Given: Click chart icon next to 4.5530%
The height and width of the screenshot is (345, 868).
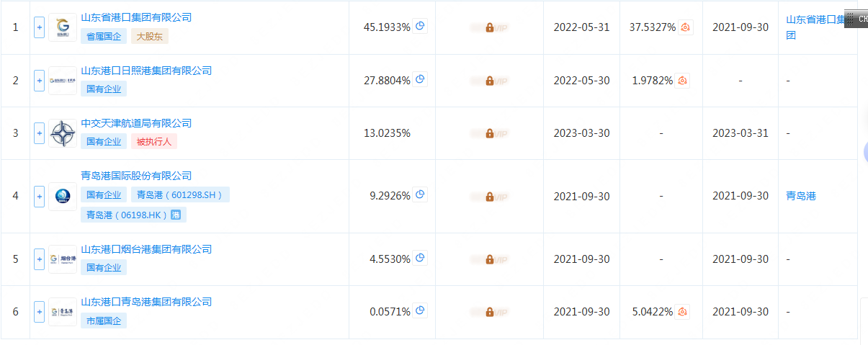Looking at the screenshot, I should pyautogui.click(x=420, y=258).
